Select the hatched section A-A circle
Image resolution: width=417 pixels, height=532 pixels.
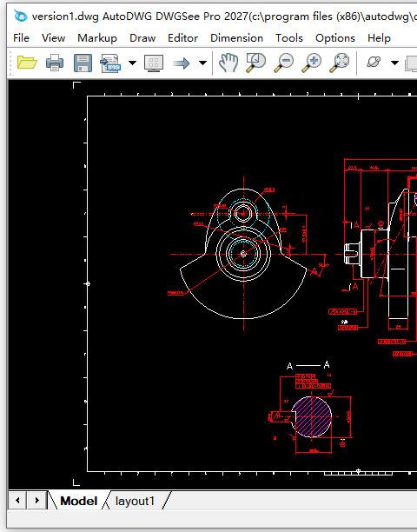(312, 416)
